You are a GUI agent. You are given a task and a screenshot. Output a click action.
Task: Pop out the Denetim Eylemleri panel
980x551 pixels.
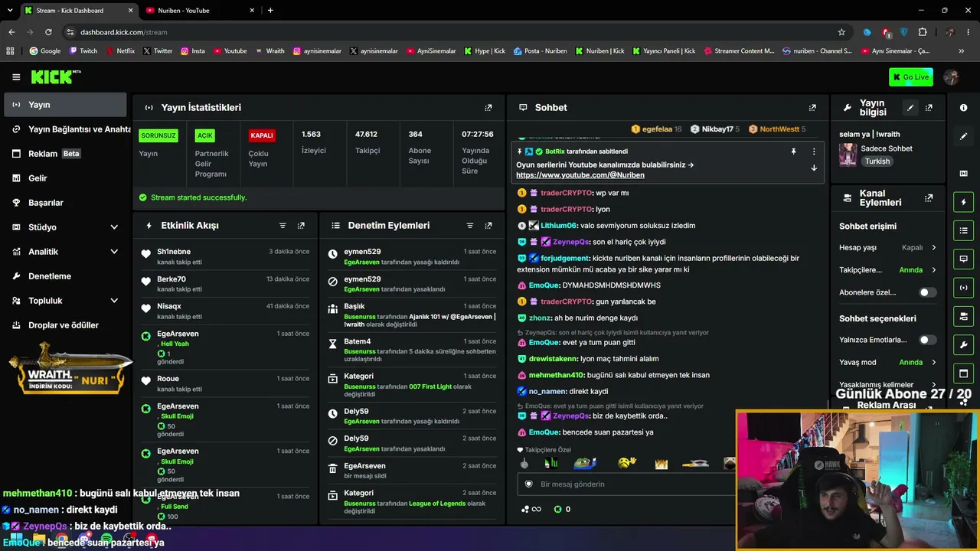[488, 226]
